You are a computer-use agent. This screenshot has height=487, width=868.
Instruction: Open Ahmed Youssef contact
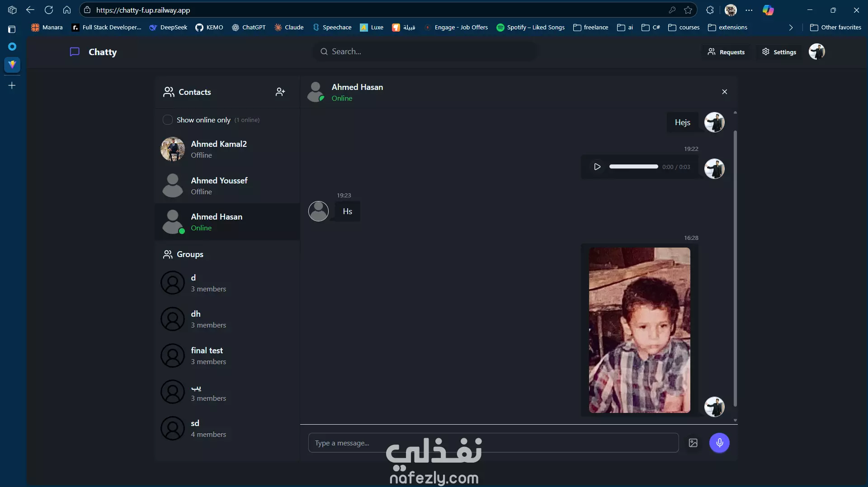click(x=227, y=186)
